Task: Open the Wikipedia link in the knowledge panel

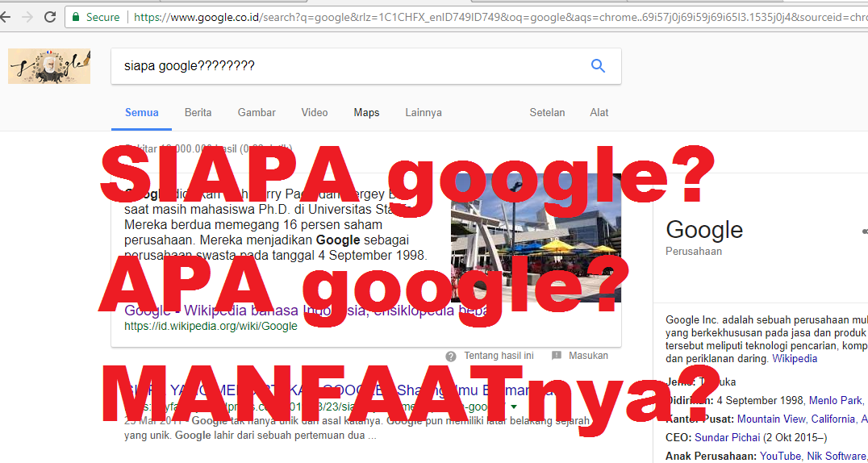Action: [795, 358]
